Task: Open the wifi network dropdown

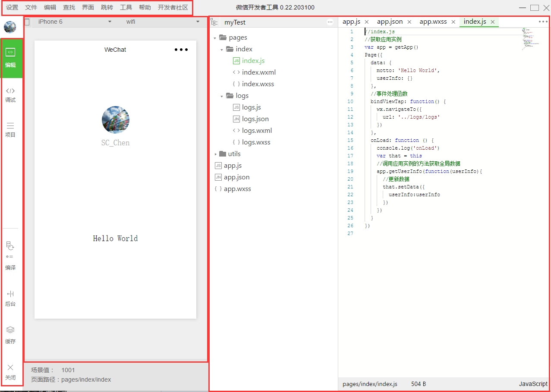Action: [163, 22]
